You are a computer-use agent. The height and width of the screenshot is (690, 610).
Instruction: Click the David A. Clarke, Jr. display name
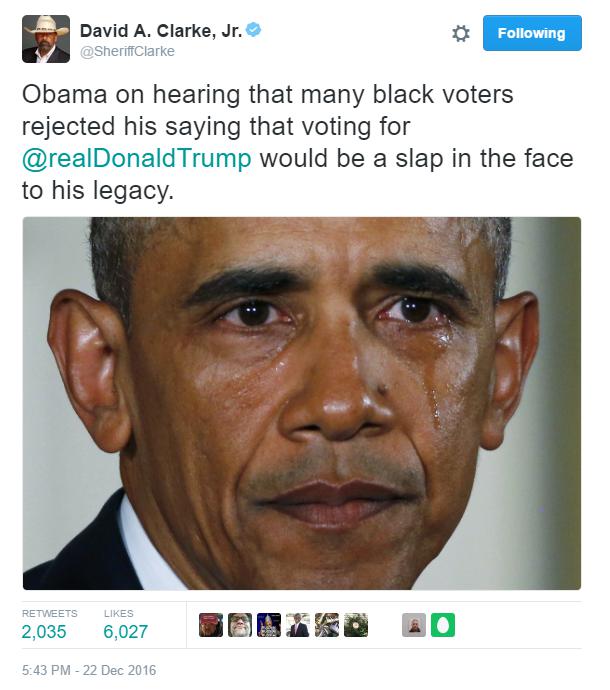[x=161, y=31]
